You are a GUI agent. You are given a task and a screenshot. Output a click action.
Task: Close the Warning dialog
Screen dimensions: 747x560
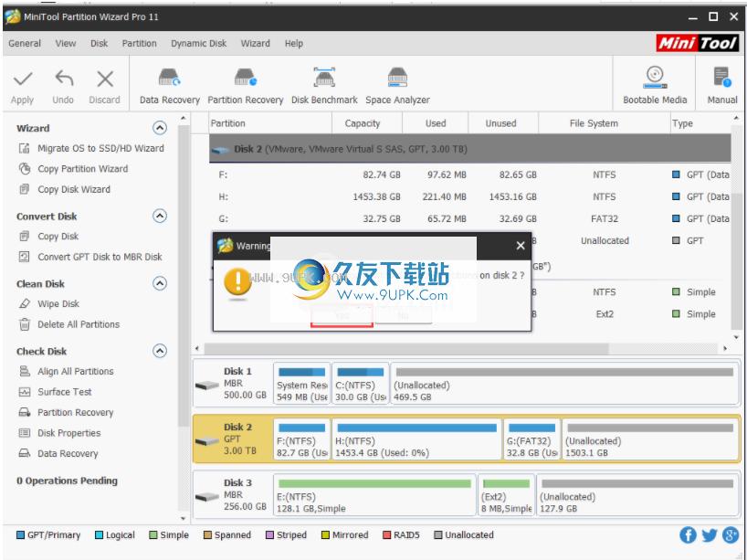pos(521,246)
